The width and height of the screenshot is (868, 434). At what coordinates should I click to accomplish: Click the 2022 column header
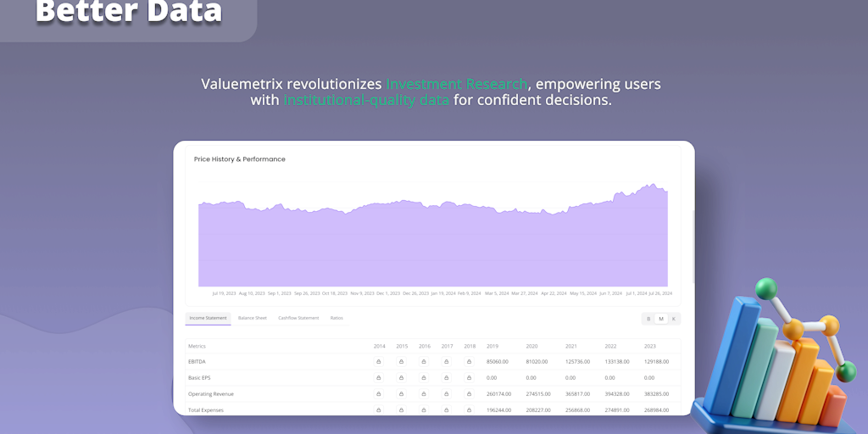pos(610,346)
